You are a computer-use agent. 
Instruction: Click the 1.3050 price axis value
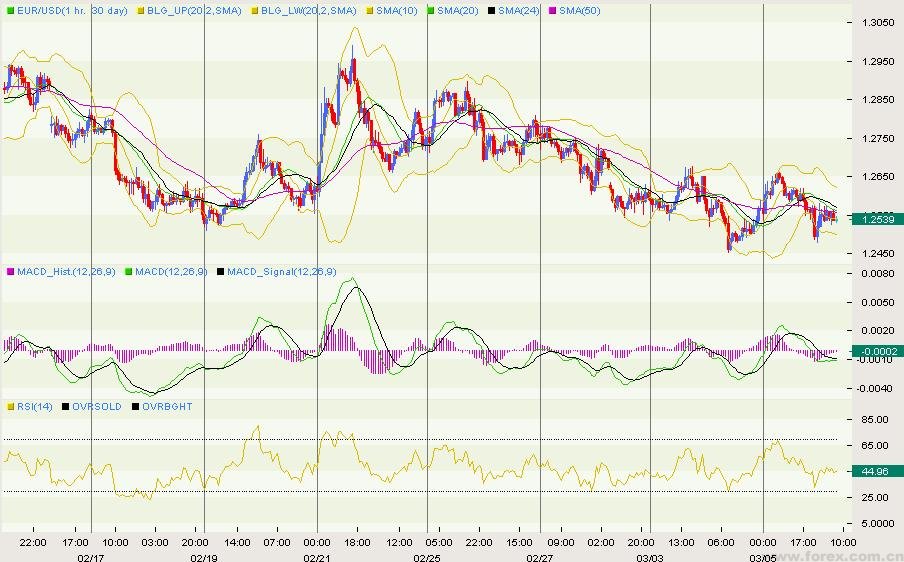pos(878,22)
